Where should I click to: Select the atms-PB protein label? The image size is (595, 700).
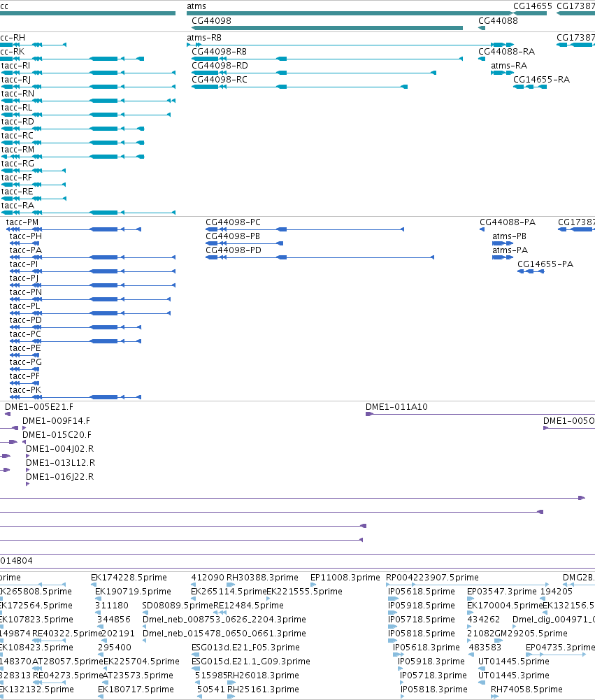509,236
